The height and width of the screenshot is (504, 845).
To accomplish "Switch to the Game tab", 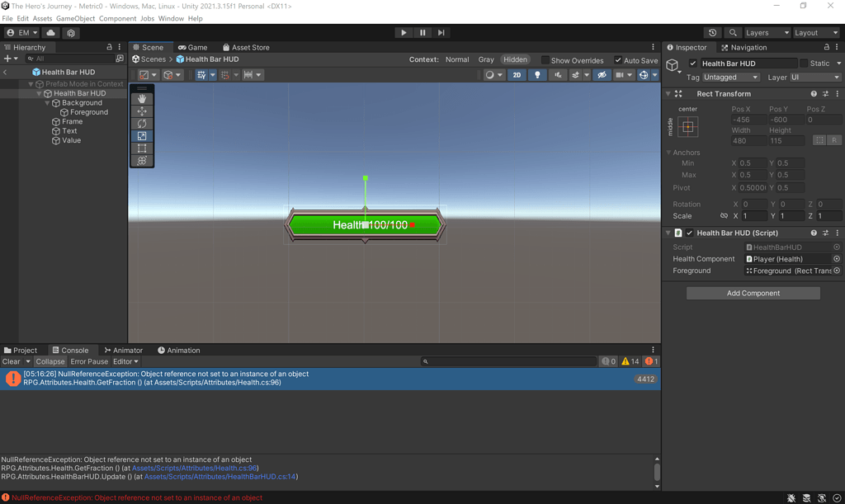I will [193, 47].
